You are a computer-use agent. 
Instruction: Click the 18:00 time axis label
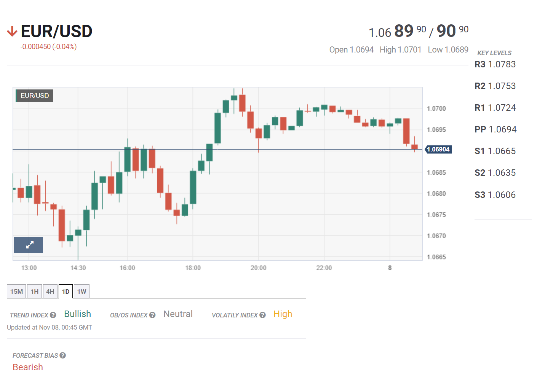click(193, 268)
